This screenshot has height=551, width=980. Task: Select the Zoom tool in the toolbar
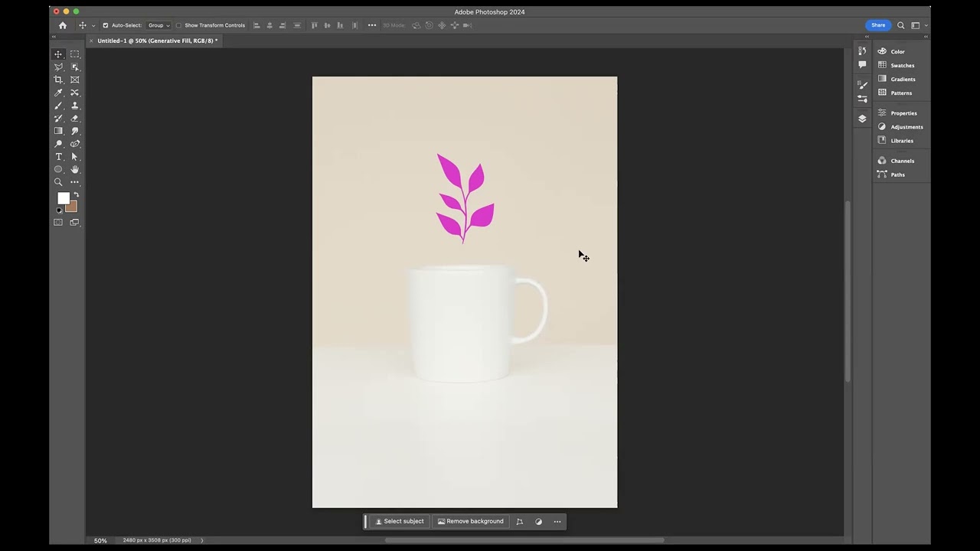point(58,182)
